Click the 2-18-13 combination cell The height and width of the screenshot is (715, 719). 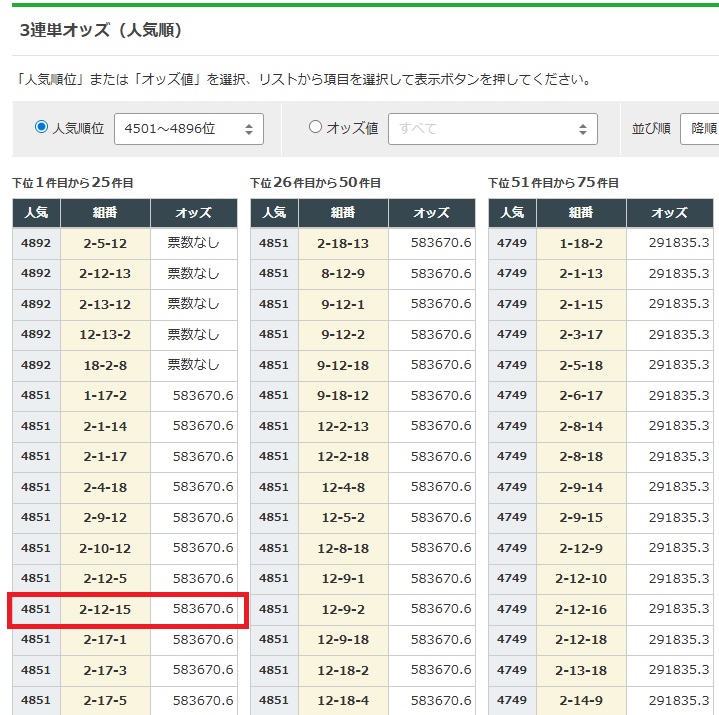pyautogui.click(x=343, y=243)
